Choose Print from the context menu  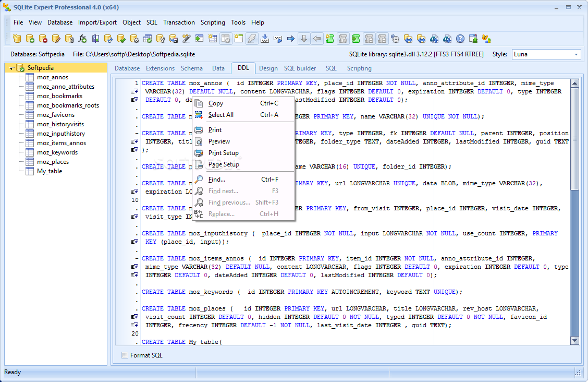(243, 130)
